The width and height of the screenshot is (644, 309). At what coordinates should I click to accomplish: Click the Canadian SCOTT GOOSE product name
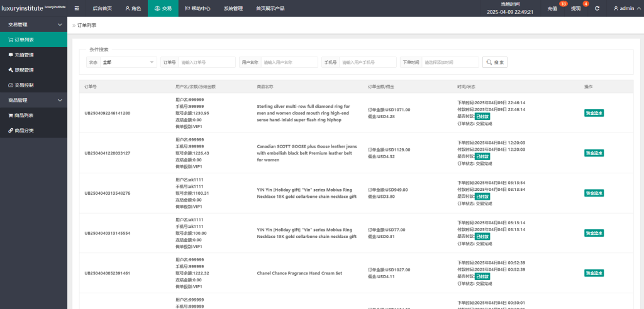point(307,153)
